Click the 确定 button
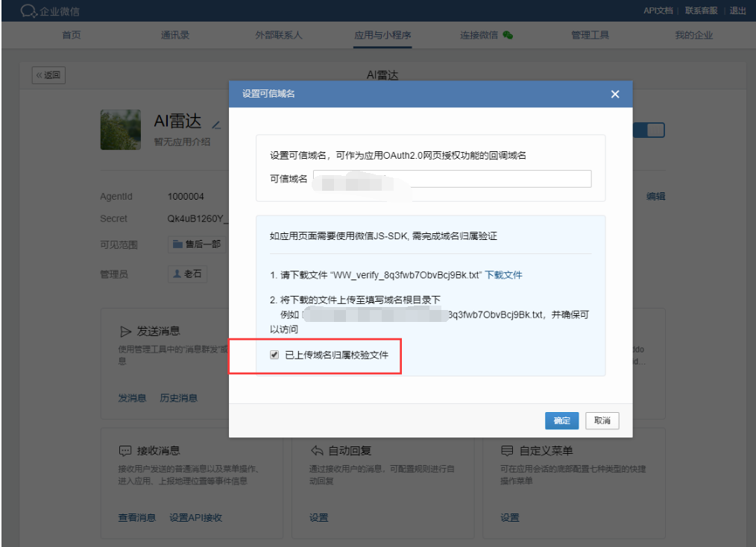Screen dimensions: 756x547 point(561,421)
